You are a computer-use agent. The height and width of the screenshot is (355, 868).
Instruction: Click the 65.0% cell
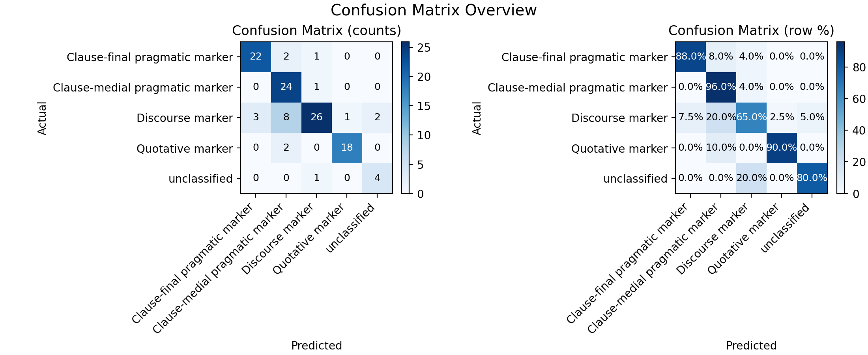click(x=751, y=117)
